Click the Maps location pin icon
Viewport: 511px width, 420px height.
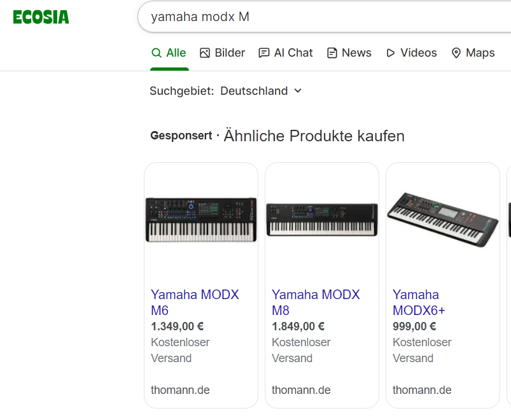(456, 53)
